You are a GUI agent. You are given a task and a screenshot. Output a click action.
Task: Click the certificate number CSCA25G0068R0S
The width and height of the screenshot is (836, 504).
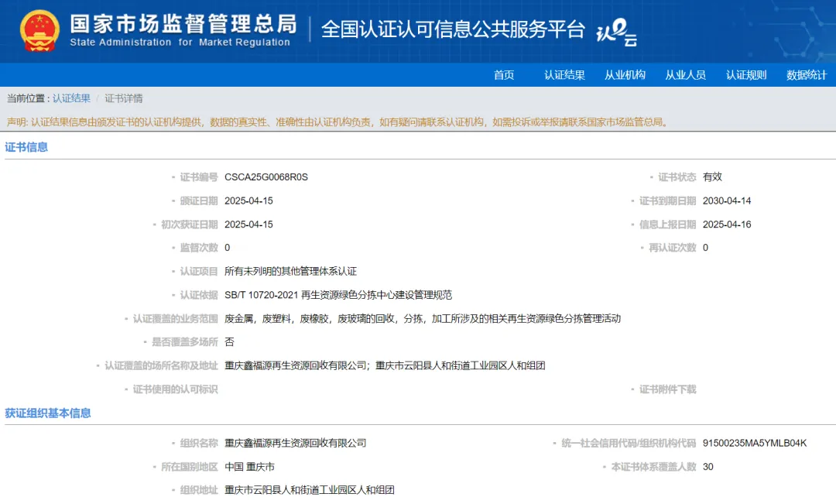pyautogui.click(x=266, y=177)
